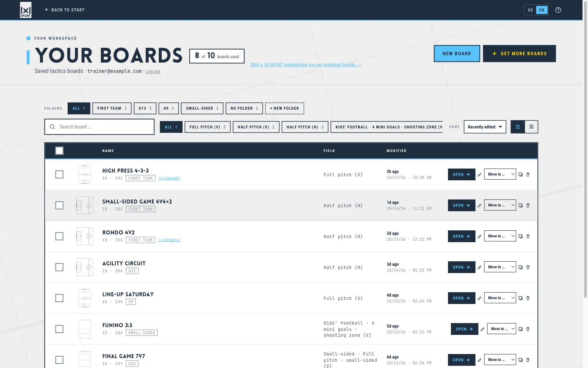Check the Agility Circuit row checkbox

pos(59,267)
